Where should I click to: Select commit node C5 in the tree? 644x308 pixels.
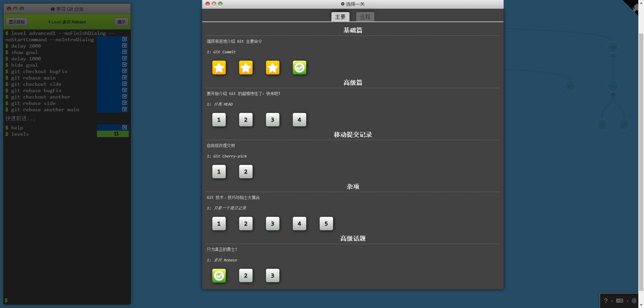click(x=613, y=86)
